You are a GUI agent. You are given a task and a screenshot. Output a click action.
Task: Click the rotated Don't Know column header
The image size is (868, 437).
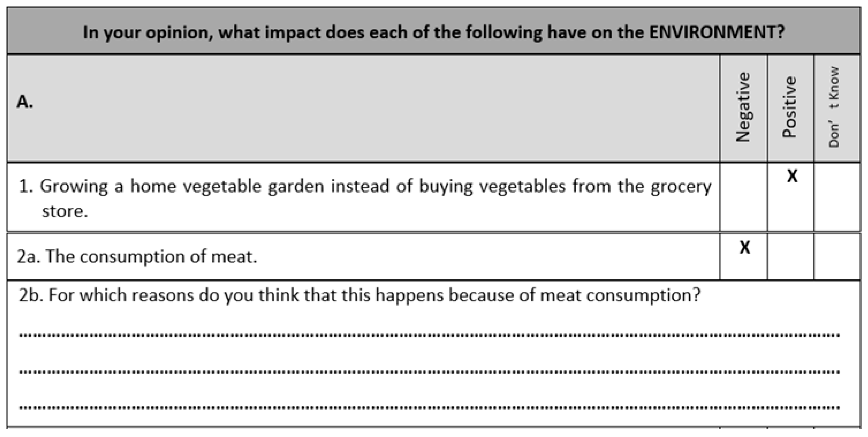coord(834,107)
